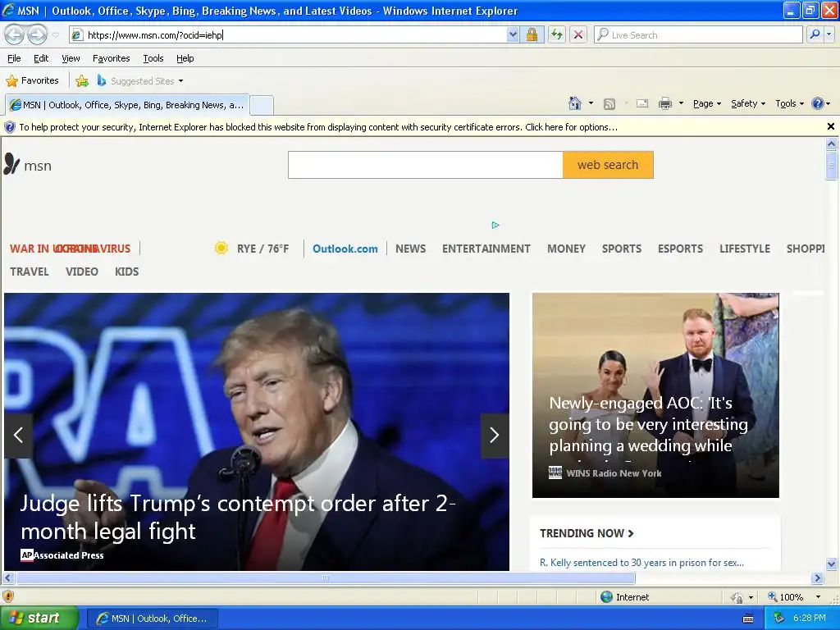Select the MSN browser tab
This screenshot has width=840, height=630.
point(127,105)
